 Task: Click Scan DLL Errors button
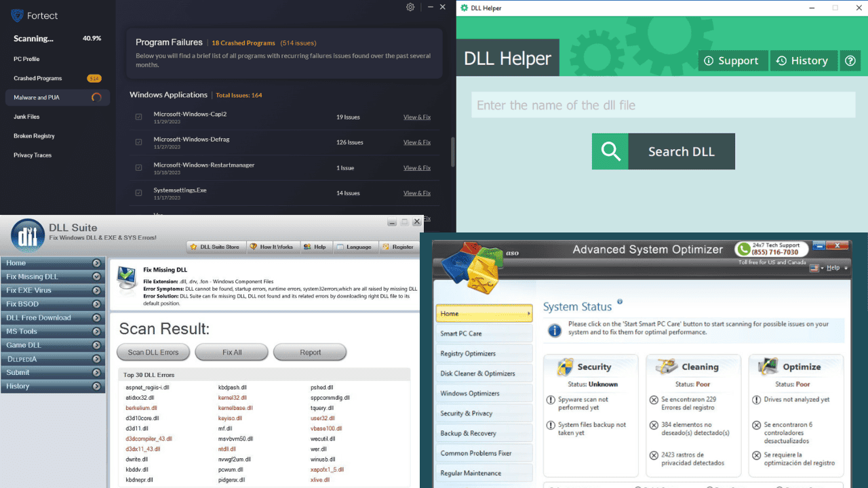pyautogui.click(x=153, y=352)
